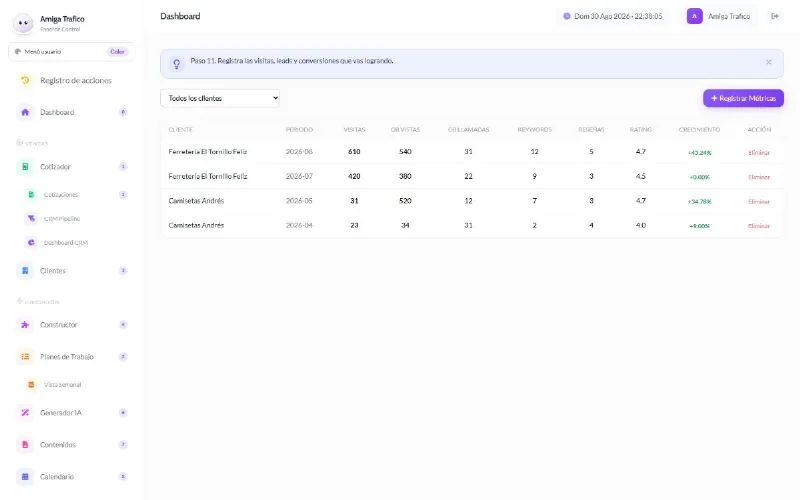Click Ferretería El Tornillo Feliz in 2026-08 row

coord(208,152)
